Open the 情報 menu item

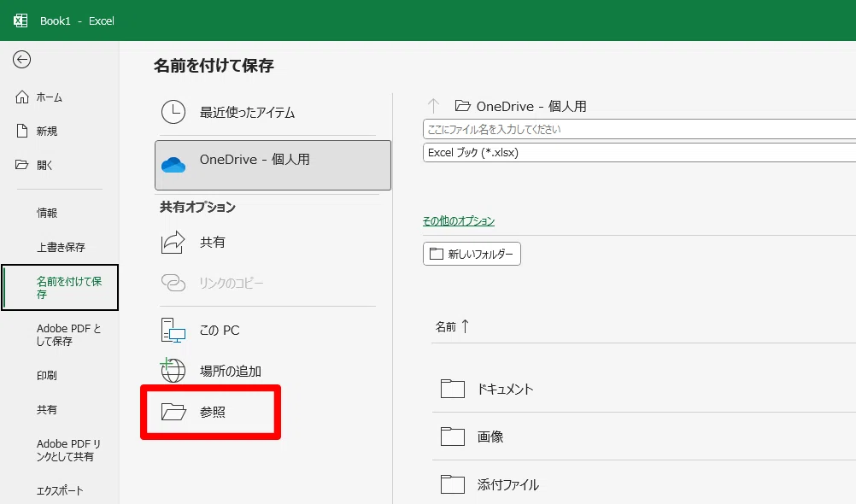click(47, 213)
